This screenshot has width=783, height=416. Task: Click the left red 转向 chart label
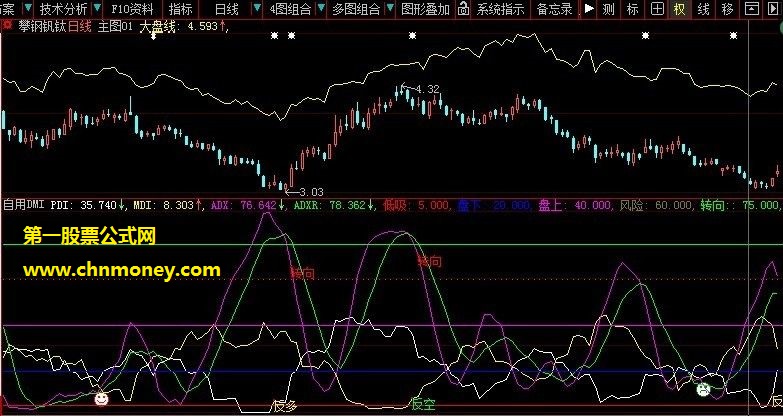point(303,273)
